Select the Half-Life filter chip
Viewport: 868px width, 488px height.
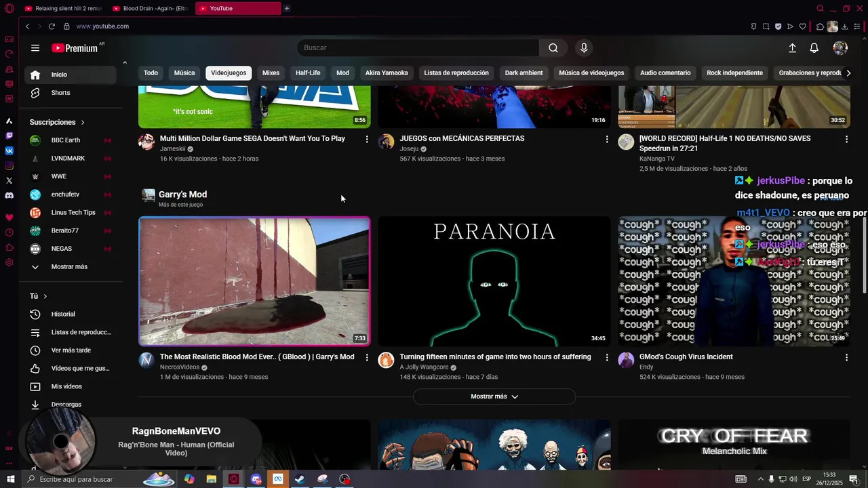pos(308,73)
